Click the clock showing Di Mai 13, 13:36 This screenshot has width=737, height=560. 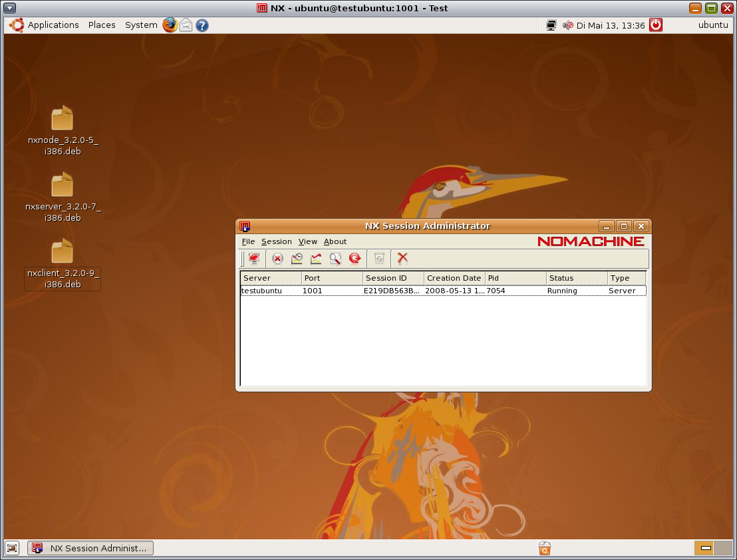point(610,25)
